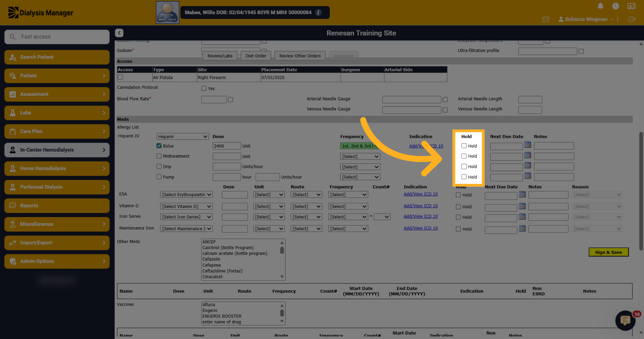The height and width of the screenshot is (339, 644).
Task: Open the contact card icon
Action: pyautogui.click(x=631, y=6)
